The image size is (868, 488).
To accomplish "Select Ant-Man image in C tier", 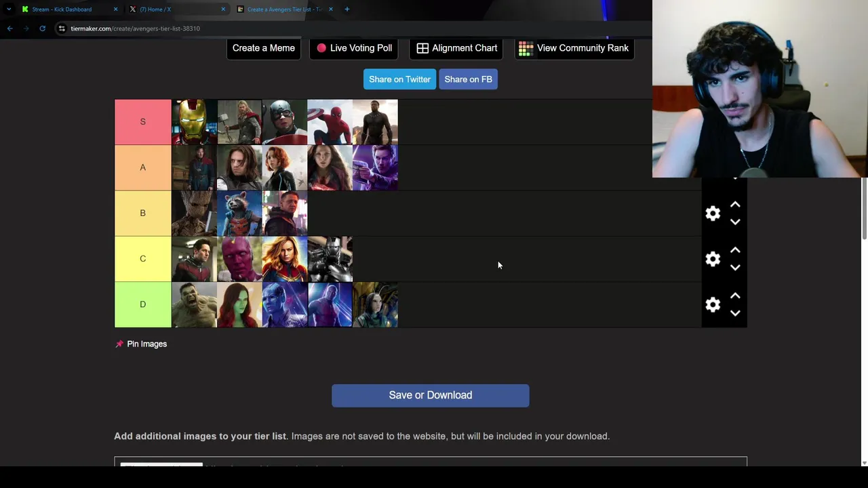I will pyautogui.click(x=195, y=259).
